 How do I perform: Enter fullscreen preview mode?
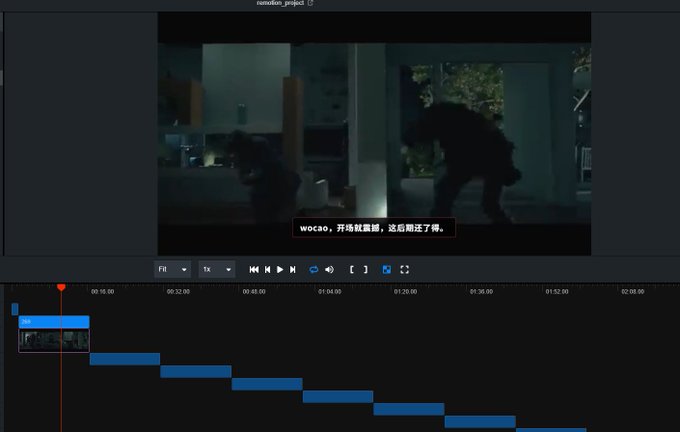(405, 269)
